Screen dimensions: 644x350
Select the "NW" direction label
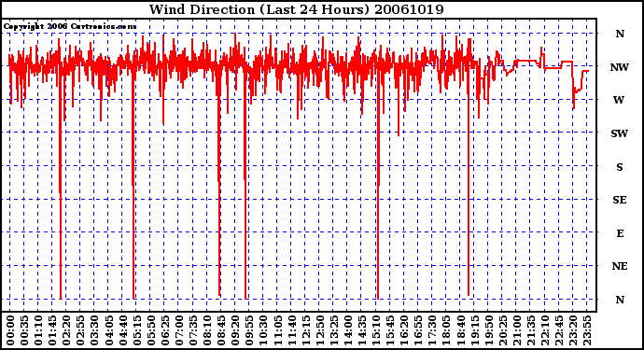pyautogui.click(x=620, y=67)
